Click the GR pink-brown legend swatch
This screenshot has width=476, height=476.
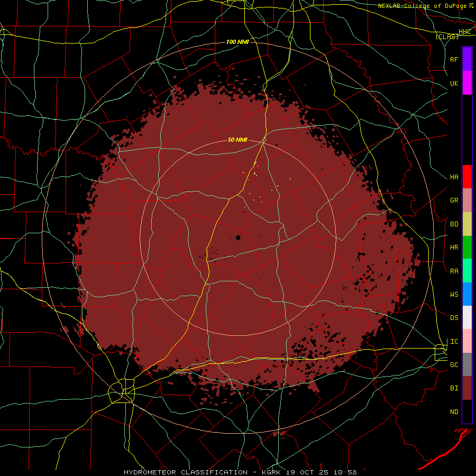(x=467, y=200)
